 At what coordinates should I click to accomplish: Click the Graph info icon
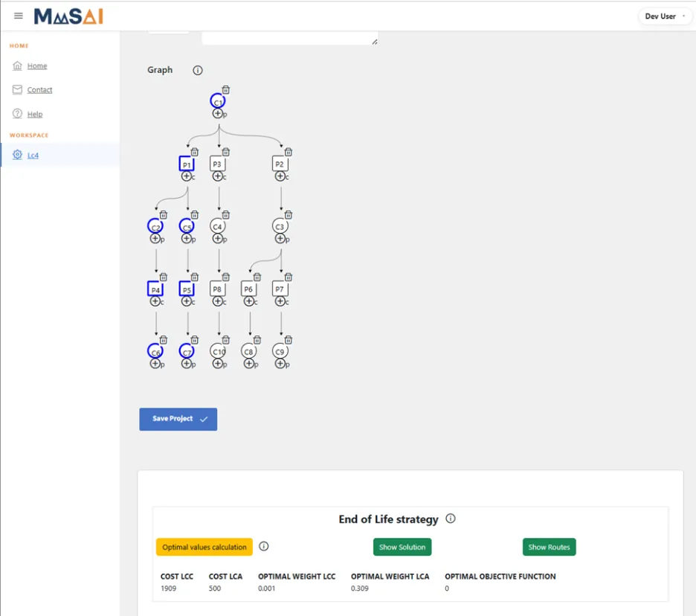tap(198, 70)
